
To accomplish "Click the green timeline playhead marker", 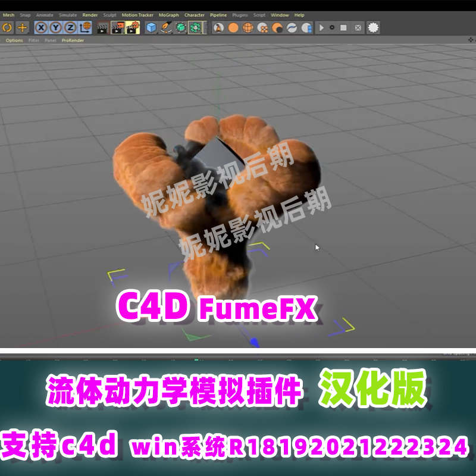I will pos(196,360).
